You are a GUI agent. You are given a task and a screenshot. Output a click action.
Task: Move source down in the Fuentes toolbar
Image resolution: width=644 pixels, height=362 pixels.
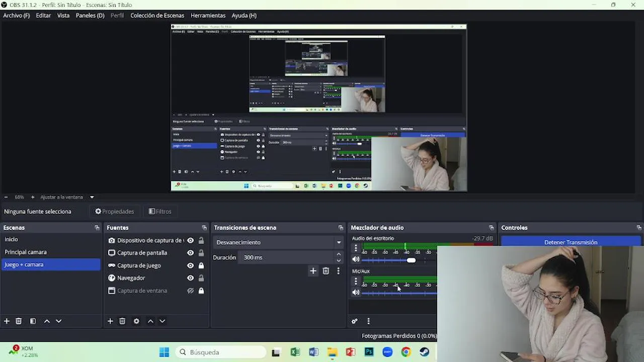(162, 321)
